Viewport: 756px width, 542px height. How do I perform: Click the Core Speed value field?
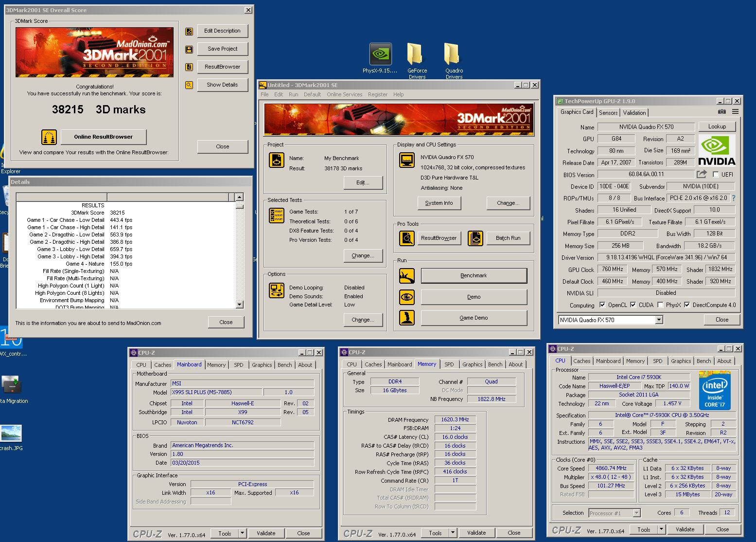click(x=611, y=468)
